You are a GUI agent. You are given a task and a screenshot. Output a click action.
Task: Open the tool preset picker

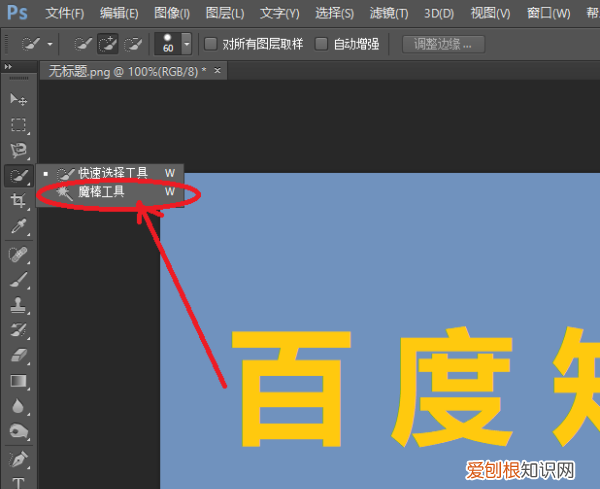click(37, 44)
